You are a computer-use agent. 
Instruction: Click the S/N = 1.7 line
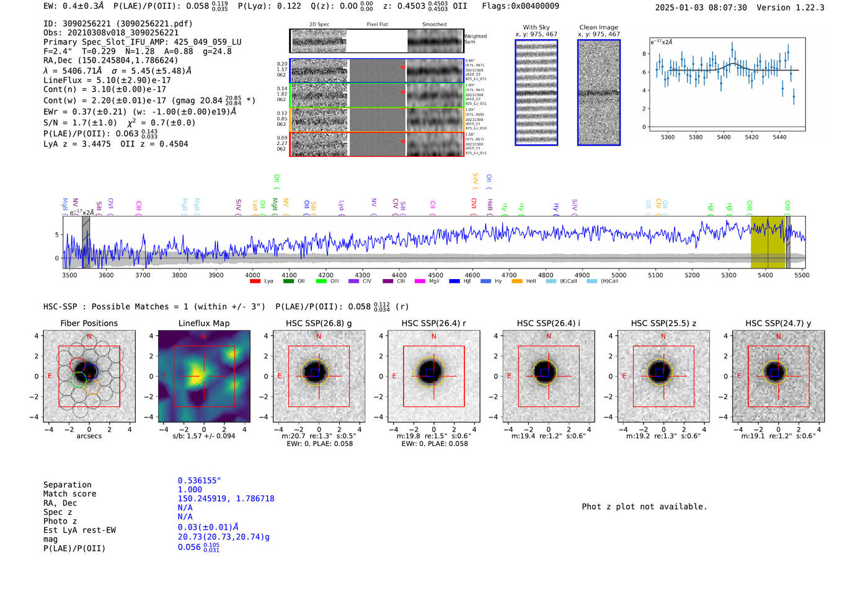click(x=120, y=122)
